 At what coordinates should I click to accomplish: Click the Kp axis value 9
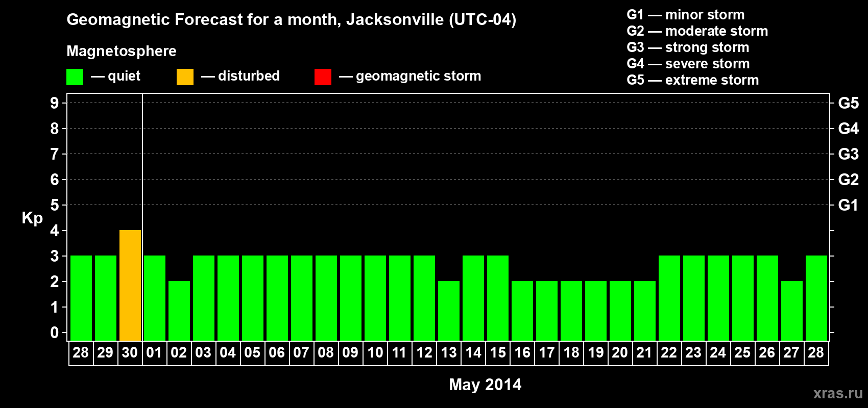tap(55, 103)
